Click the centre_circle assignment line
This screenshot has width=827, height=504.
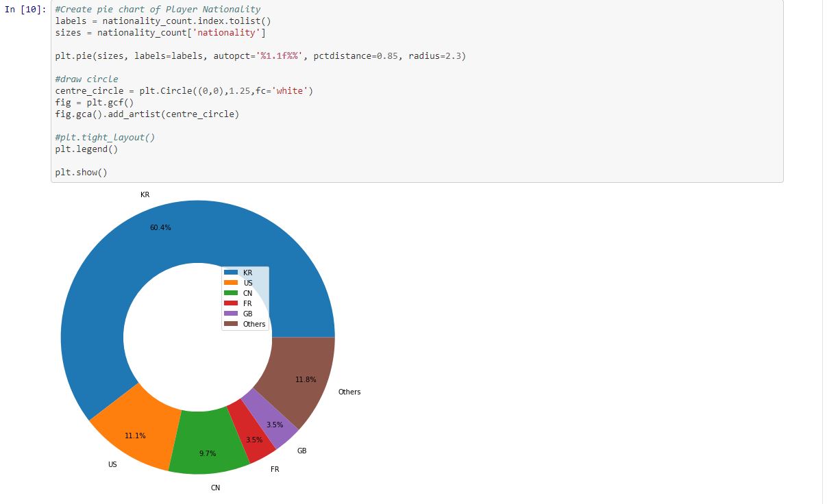(184, 91)
